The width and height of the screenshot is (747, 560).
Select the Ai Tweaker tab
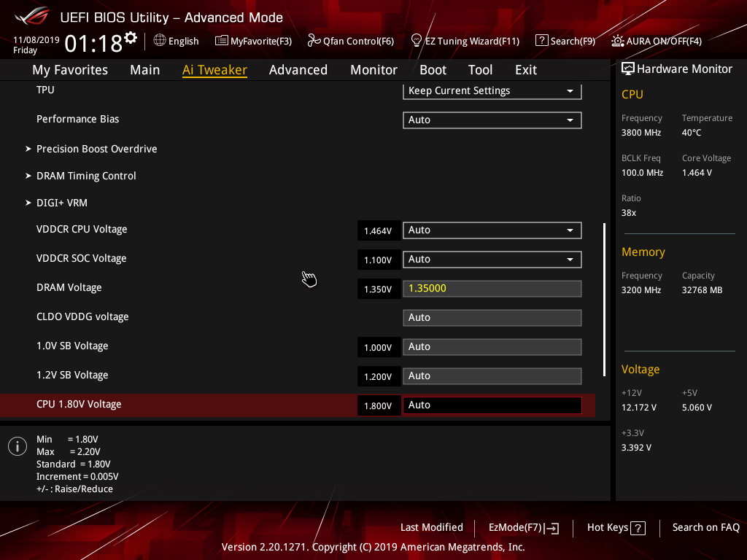tap(214, 70)
